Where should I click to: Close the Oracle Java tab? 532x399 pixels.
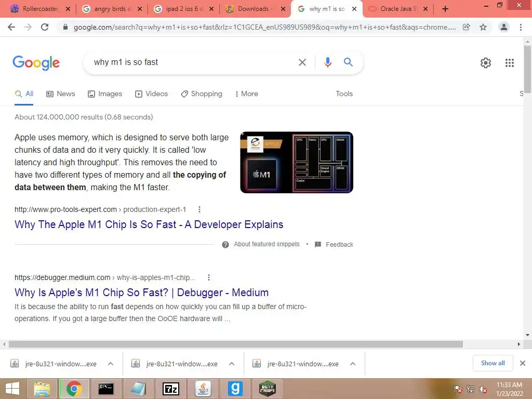(425, 9)
